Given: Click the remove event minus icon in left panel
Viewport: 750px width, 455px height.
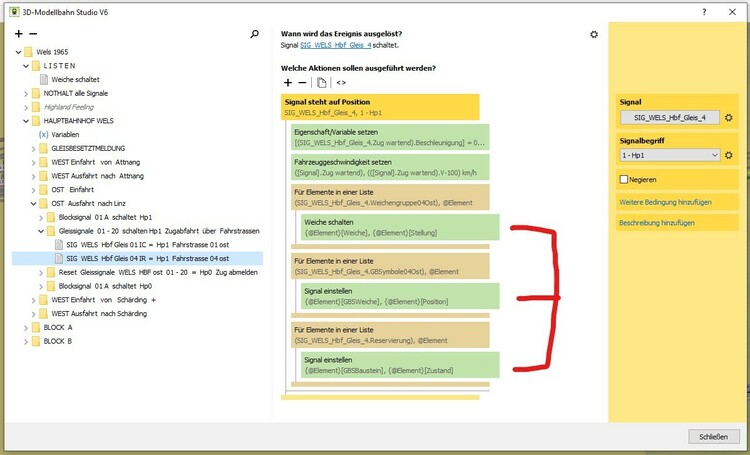Looking at the screenshot, I should pos(32,34).
